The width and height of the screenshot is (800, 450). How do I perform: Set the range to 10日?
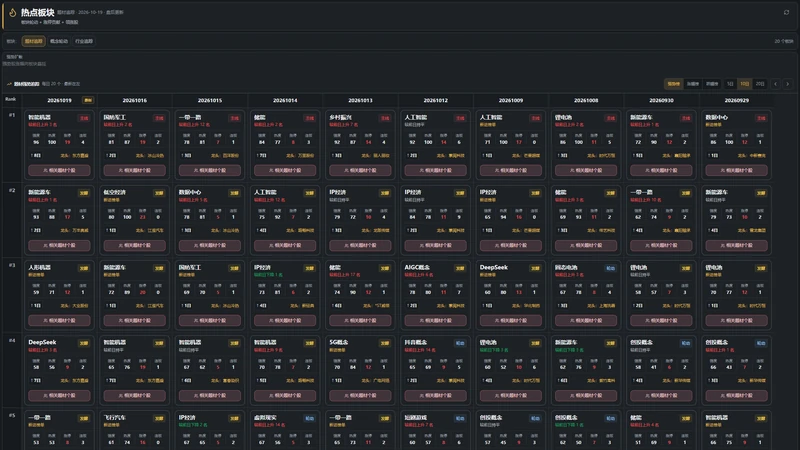pyautogui.click(x=745, y=84)
